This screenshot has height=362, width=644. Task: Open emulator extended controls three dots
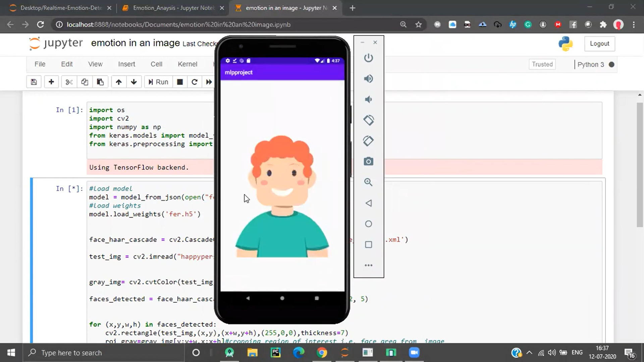coord(368,265)
